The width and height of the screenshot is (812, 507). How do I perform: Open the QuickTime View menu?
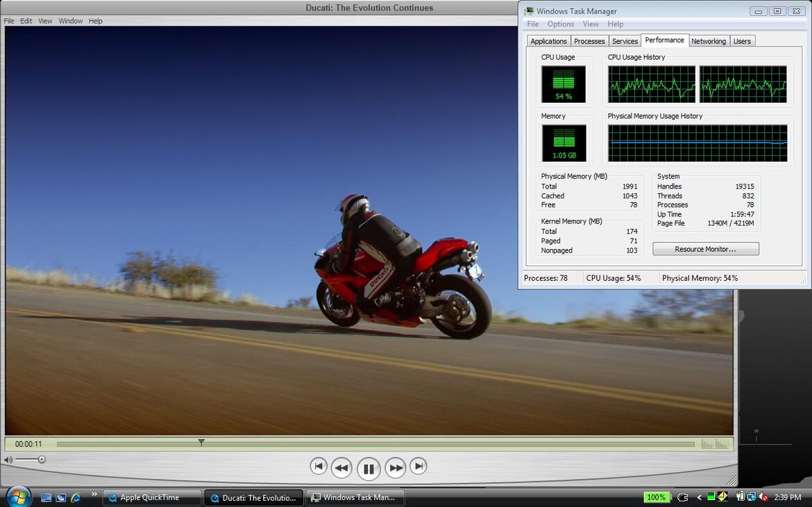point(45,22)
